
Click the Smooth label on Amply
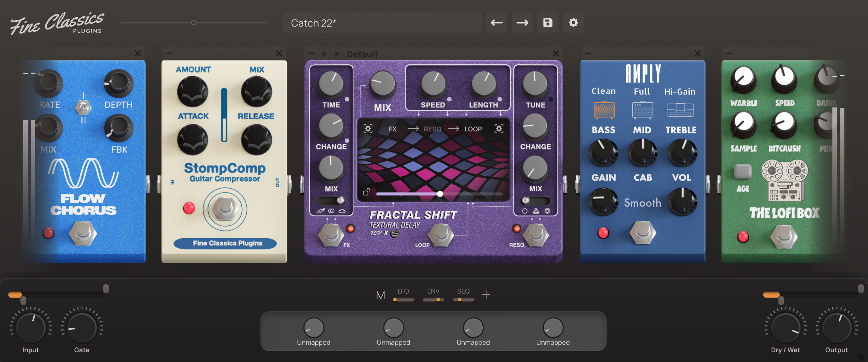643,203
